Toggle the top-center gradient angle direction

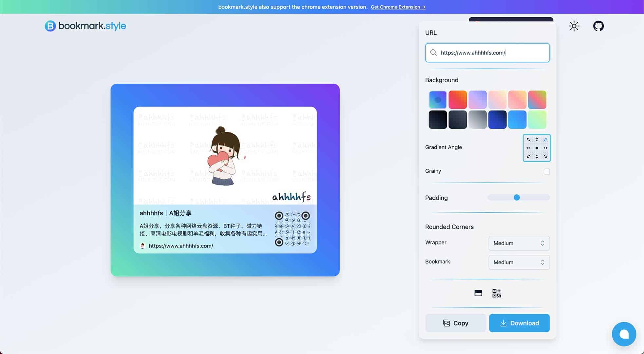point(537,140)
